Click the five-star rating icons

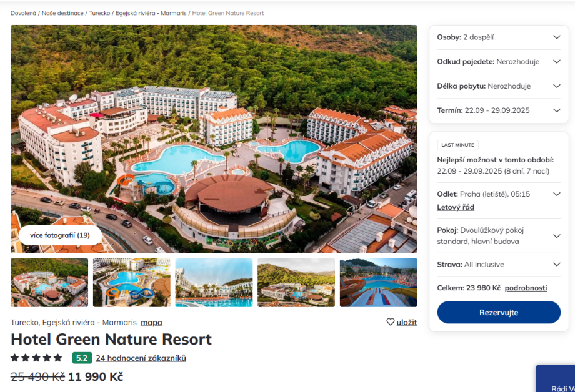click(x=36, y=358)
